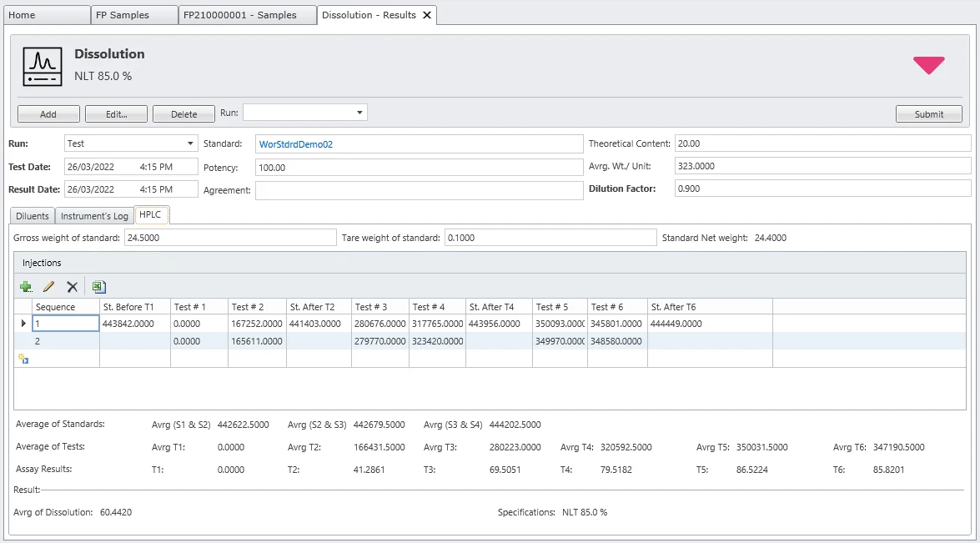Click the Edit... button
Screen dimensions: 980x543
pyautogui.click(x=116, y=114)
